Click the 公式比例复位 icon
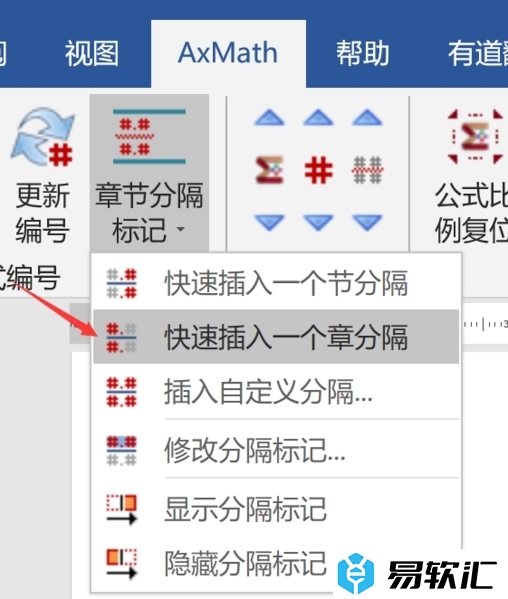Viewport: 508px width, 599px height. 475,136
